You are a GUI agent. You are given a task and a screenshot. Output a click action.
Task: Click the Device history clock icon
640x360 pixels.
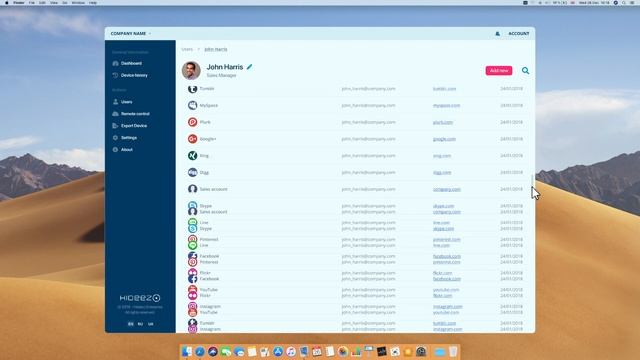(x=116, y=75)
